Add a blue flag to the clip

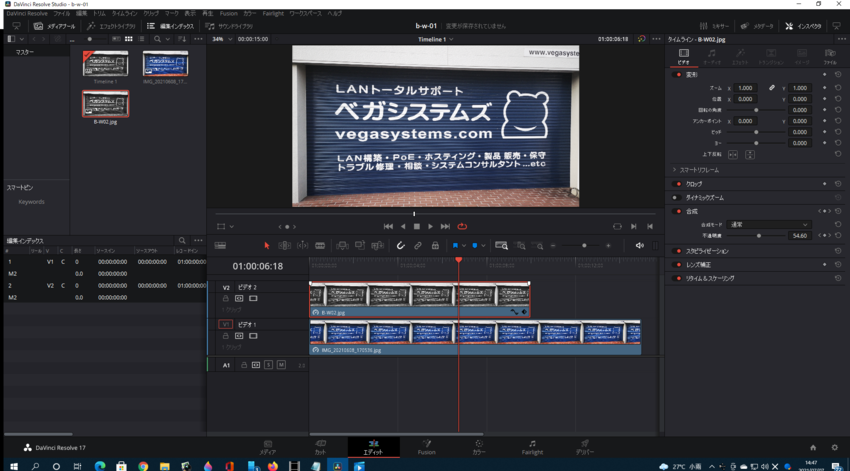click(x=455, y=246)
